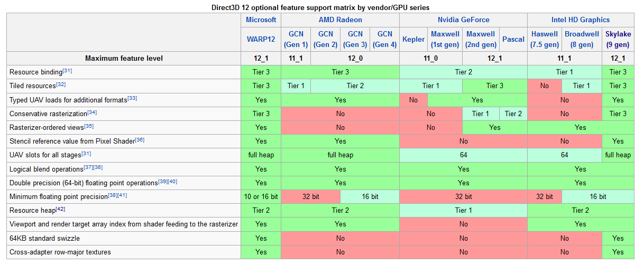644x265 pixels.
Task: Select the '11_0' maximum feature level cell
Action: 431,58
